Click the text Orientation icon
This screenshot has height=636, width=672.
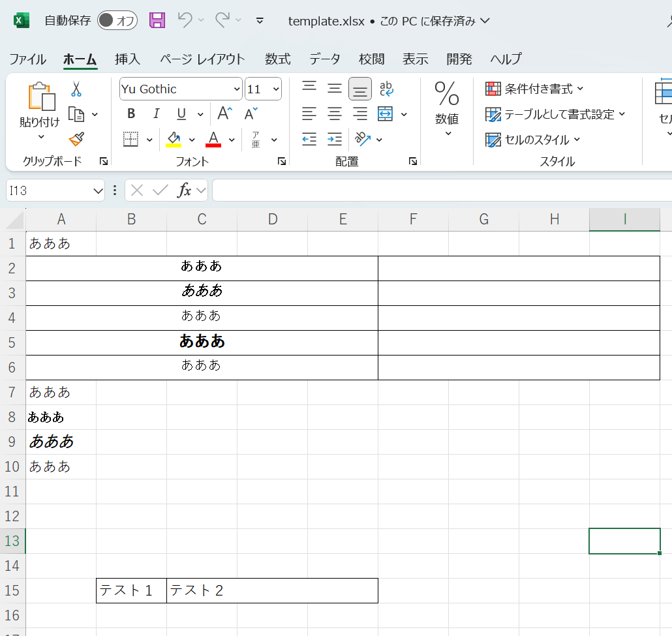point(363,139)
